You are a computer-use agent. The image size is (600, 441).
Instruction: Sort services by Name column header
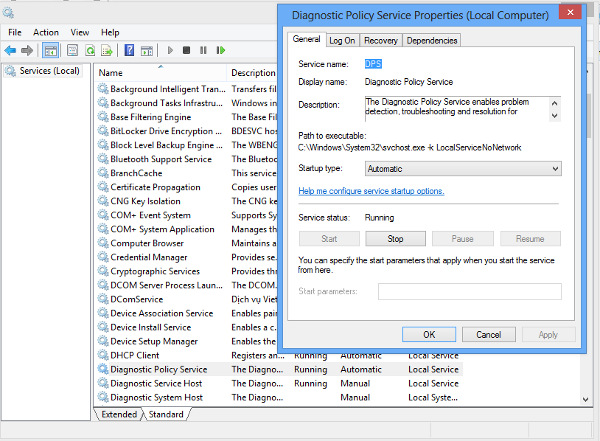[161, 73]
